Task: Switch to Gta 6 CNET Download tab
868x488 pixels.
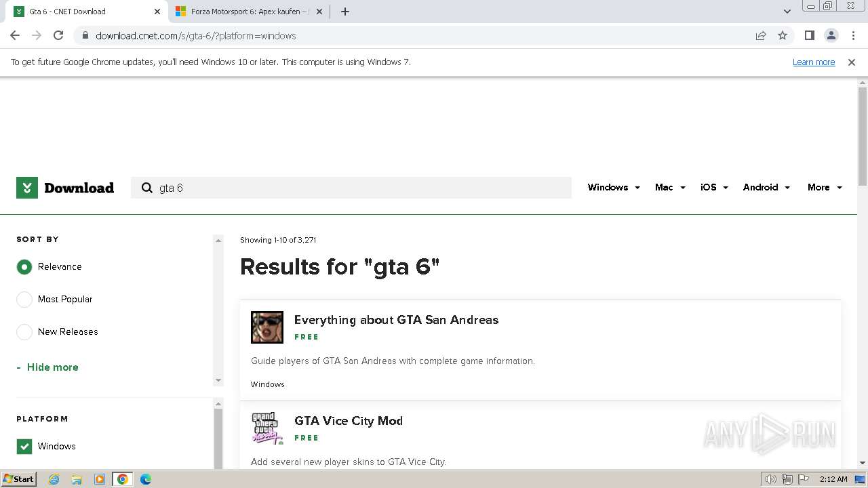Action: point(87,12)
